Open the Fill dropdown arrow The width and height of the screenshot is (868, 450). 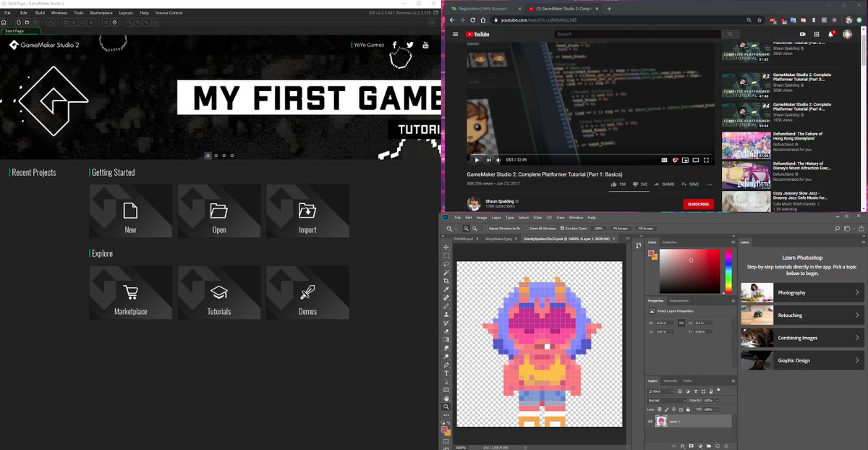pyautogui.click(x=717, y=409)
